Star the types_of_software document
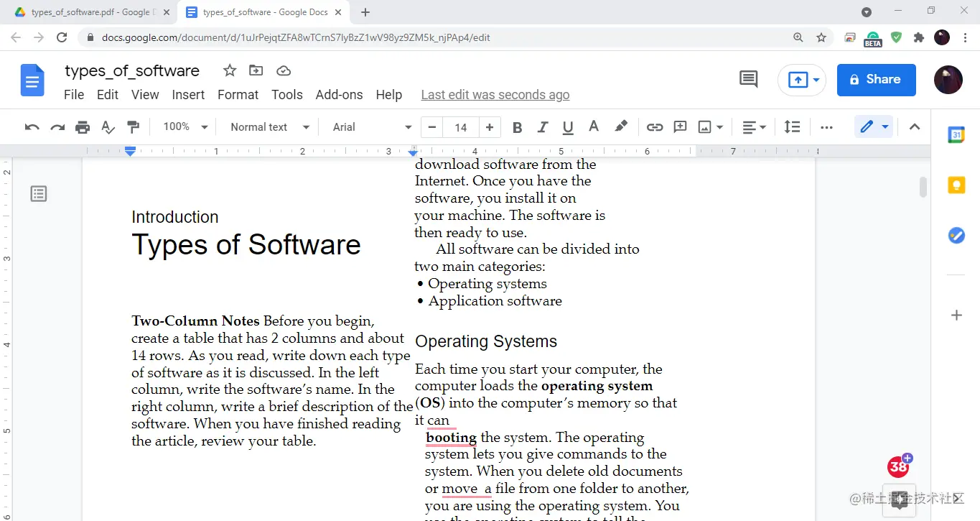The height and width of the screenshot is (521, 980). click(230, 70)
